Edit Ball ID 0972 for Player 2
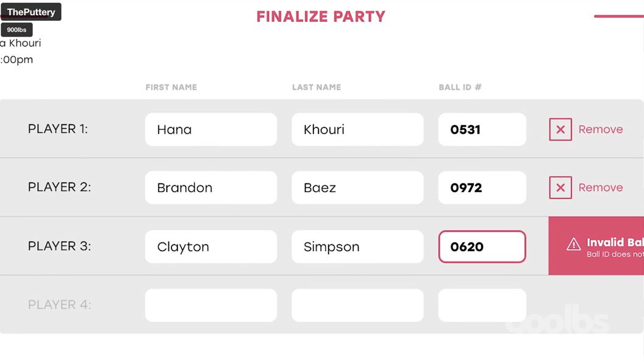Image resolution: width=644 pixels, height=362 pixels. [482, 188]
